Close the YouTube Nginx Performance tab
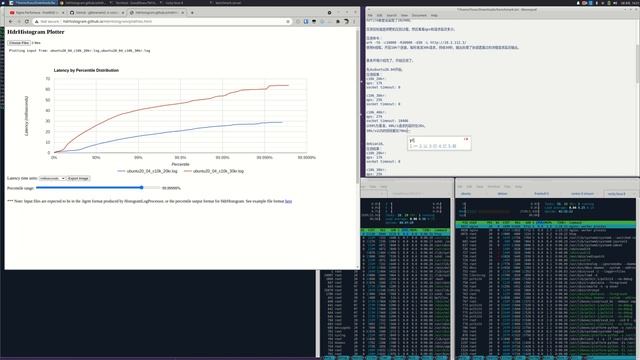This screenshot has height=360, width=640. [x=63, y=13]
